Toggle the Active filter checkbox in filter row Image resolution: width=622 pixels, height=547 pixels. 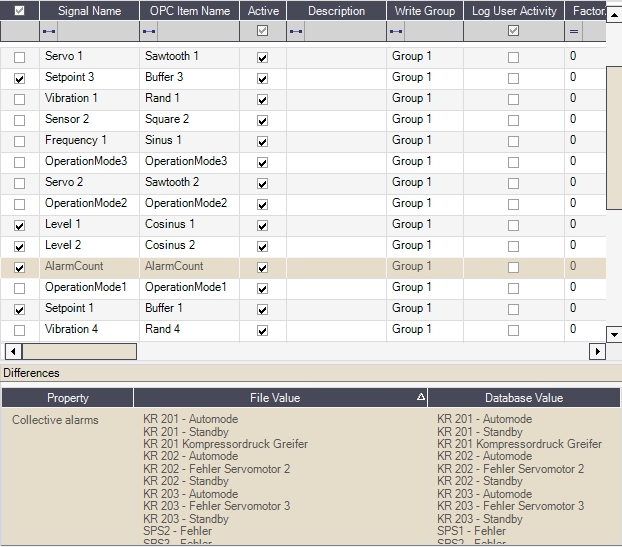(262, 32)
